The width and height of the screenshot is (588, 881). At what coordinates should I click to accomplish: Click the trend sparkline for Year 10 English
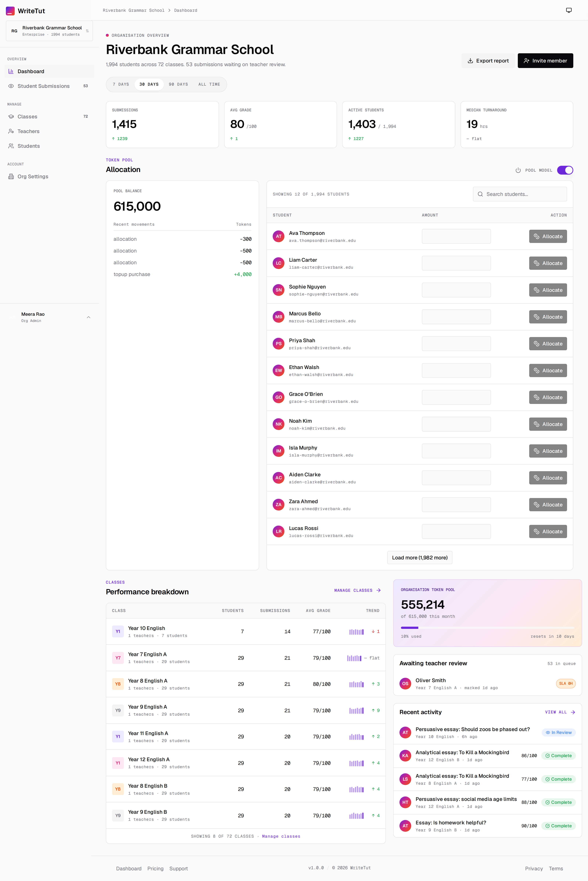[356, 632]
